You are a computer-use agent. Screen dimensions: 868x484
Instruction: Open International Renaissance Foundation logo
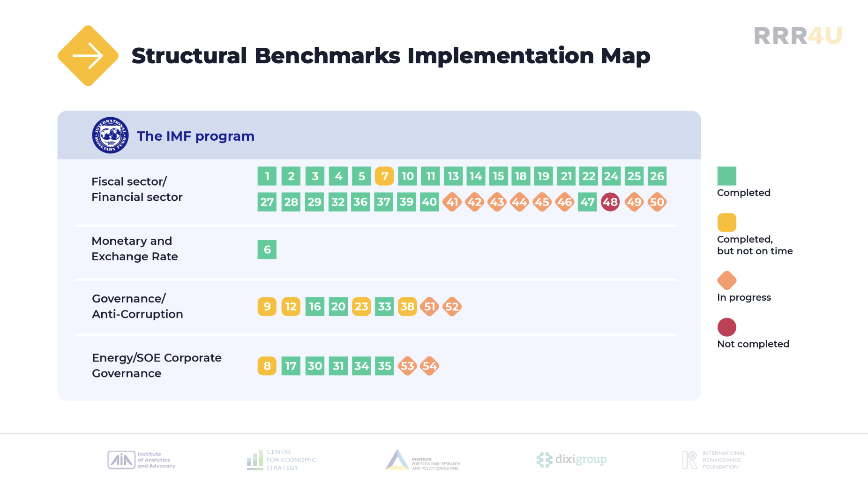tap(714, 460)
